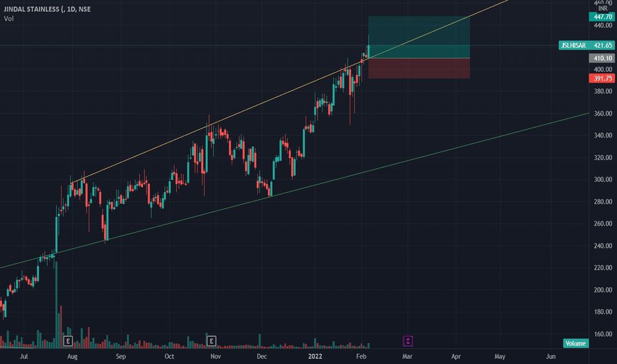Click the earnings E marker near August
This screenshot has width=617, height=364.
[x=68, y=341]
